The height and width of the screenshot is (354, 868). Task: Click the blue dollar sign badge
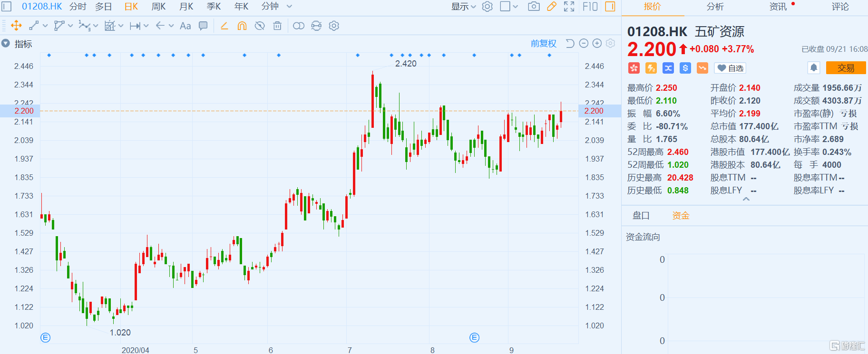click(x=685, y=68)
